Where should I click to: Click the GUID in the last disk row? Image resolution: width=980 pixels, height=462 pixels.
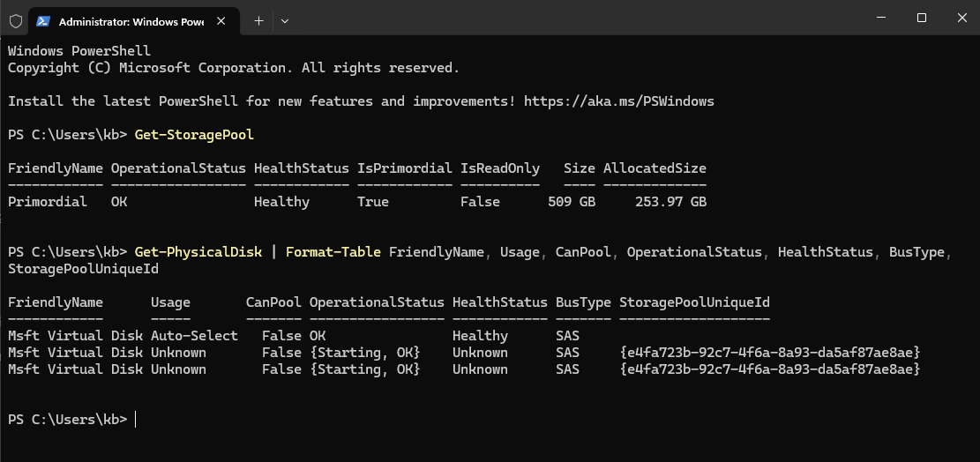[x=770, y=369]
